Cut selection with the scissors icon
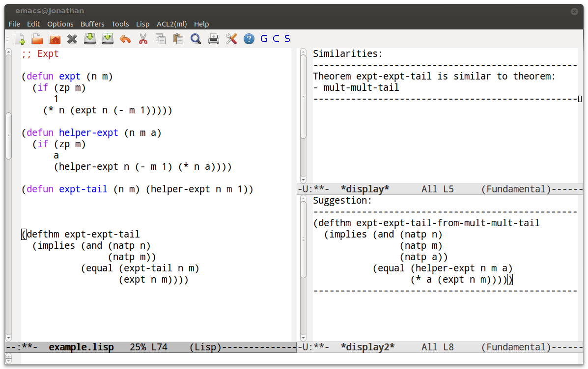The height and width of the screenshot is (369, 588). click(x=143, y=39)
